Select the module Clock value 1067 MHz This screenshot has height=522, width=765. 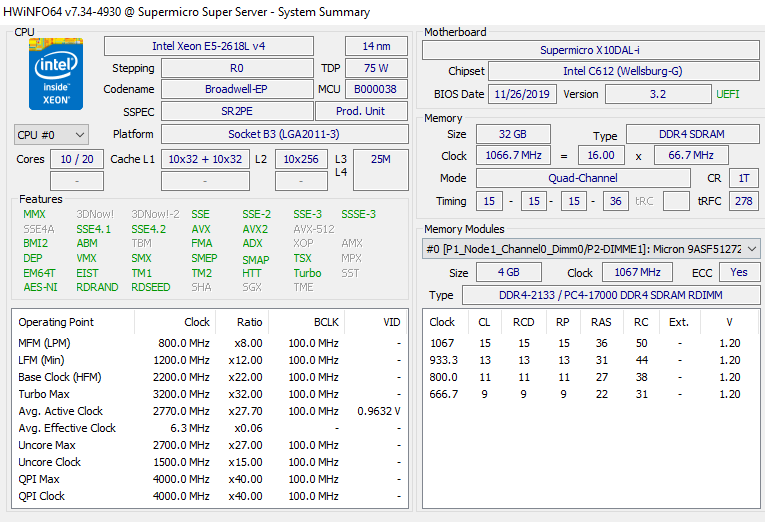[x=638, y=272]
